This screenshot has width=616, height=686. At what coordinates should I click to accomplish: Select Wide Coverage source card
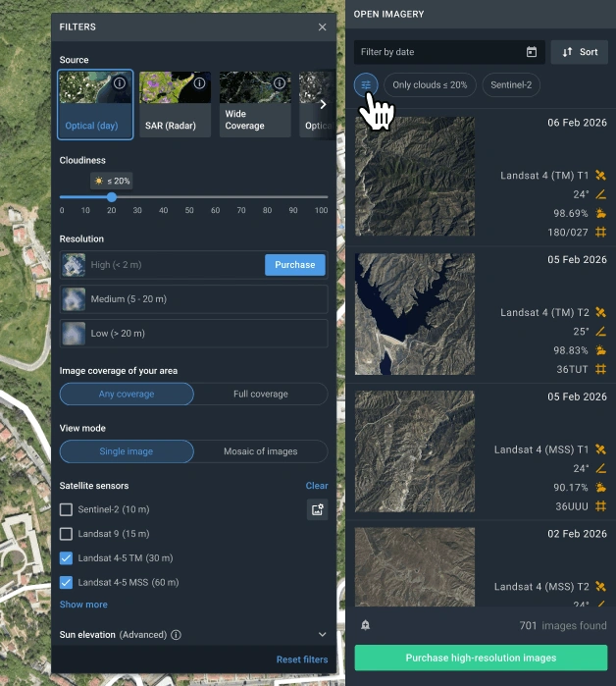pyautogui.click(x=255, y=105)
